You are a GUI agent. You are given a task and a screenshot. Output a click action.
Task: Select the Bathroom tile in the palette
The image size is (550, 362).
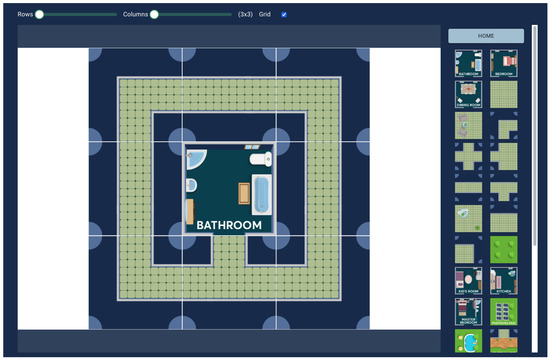pyautogui.click(x=468, y=63)
